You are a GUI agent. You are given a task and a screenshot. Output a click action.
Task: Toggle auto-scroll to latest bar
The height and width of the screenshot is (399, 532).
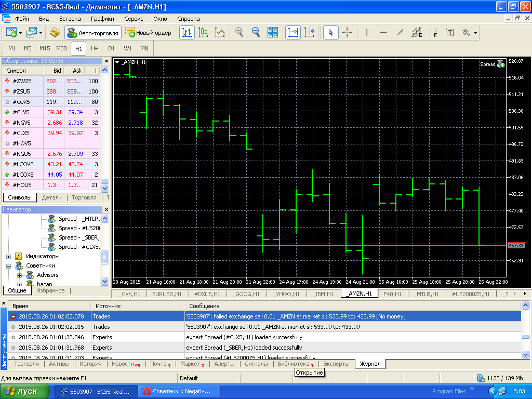tap(292, 32)
